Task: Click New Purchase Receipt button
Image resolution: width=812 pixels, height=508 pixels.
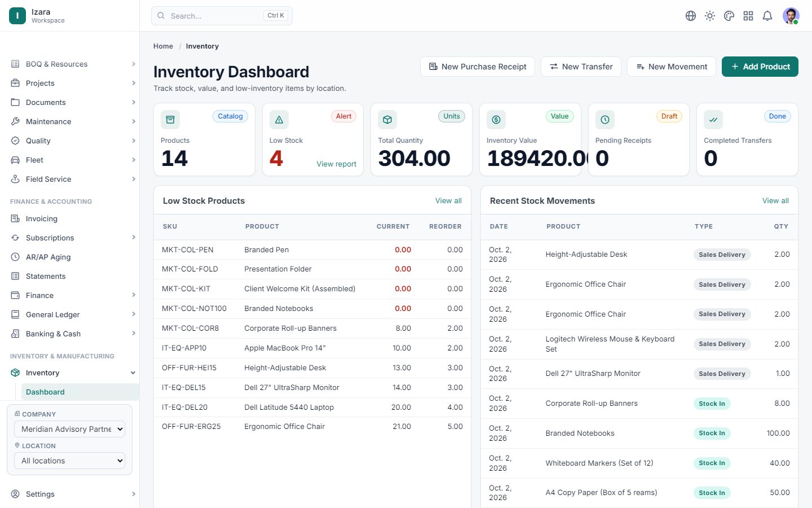Action: [x=478, y=67]
